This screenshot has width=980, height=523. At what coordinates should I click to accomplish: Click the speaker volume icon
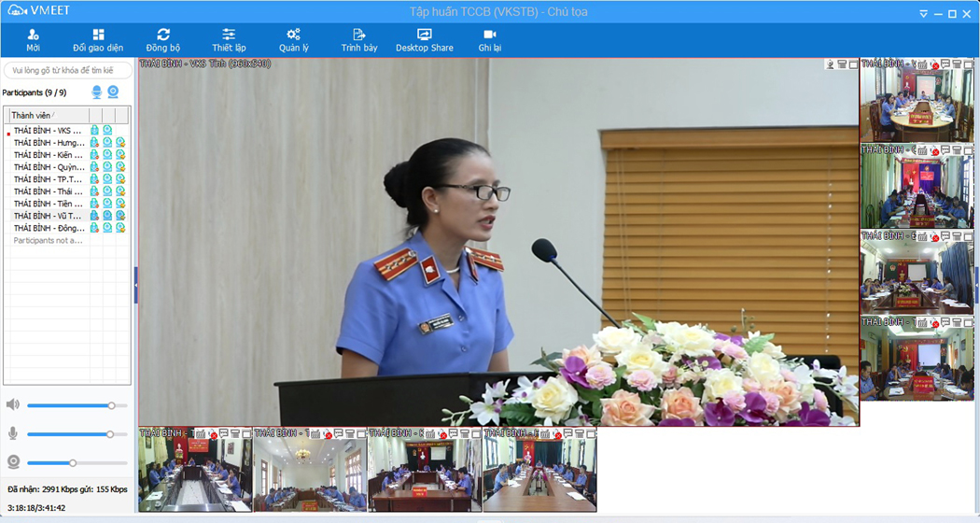13,404
